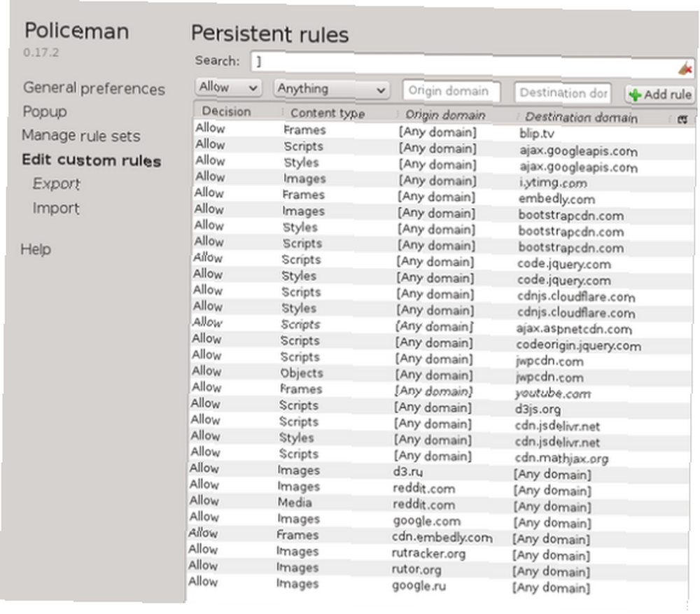Select the embedly.com Frames rule
700x614 pixels.
point(443,196)
